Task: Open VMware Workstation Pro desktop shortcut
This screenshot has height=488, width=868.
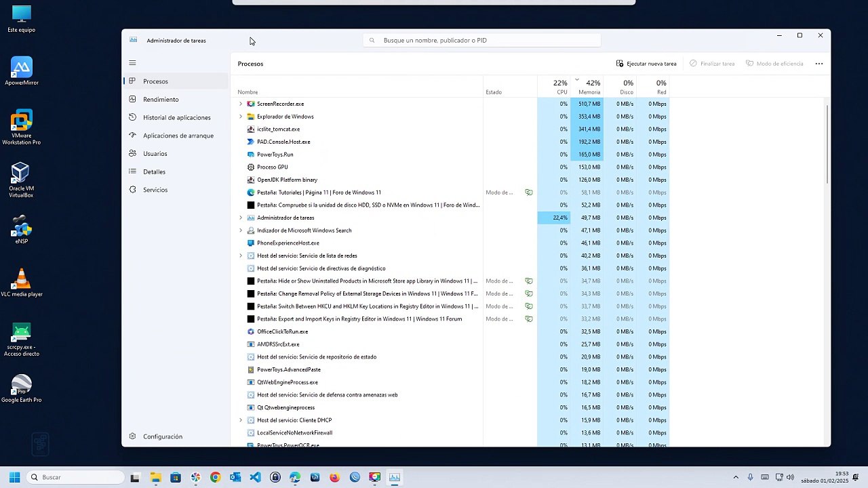Action: pos(22,127)
